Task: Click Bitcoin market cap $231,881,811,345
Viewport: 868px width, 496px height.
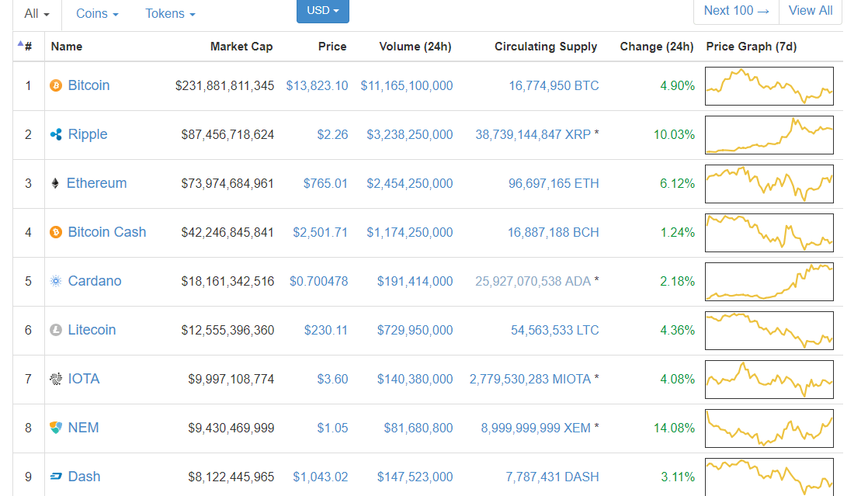Action: point(224,86)
